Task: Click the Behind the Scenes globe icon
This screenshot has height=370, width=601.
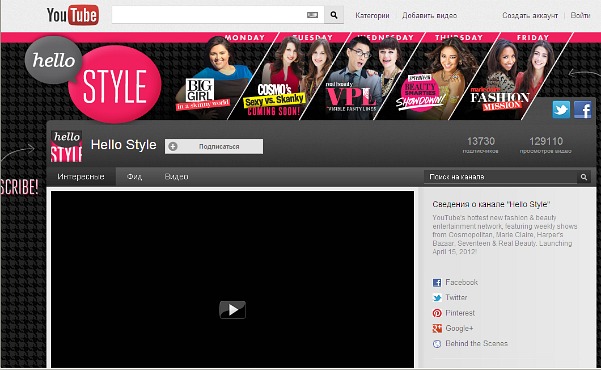Action: [x=437, y=344]
